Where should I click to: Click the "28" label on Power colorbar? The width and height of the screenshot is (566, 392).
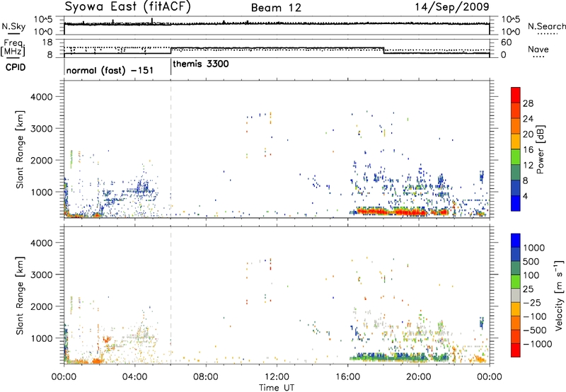528,103
